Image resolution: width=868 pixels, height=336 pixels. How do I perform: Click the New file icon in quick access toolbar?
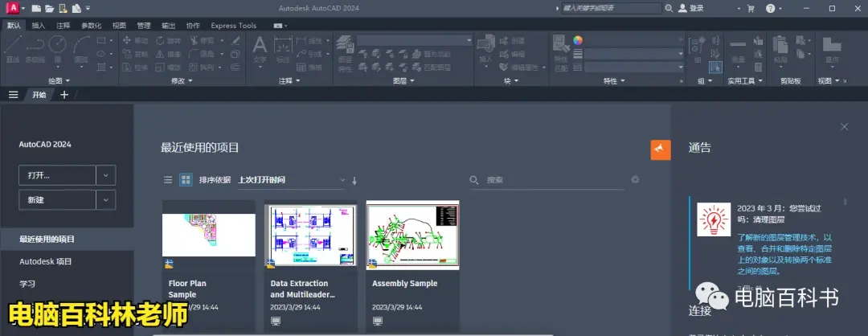pyautogui.click(x=36, y=8)
